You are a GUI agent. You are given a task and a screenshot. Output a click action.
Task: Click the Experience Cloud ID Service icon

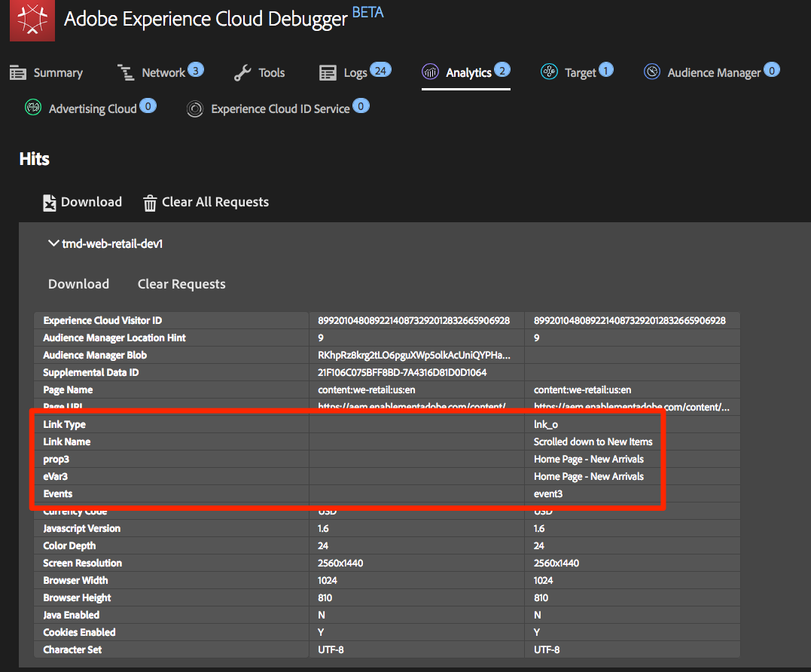(195, 108)
